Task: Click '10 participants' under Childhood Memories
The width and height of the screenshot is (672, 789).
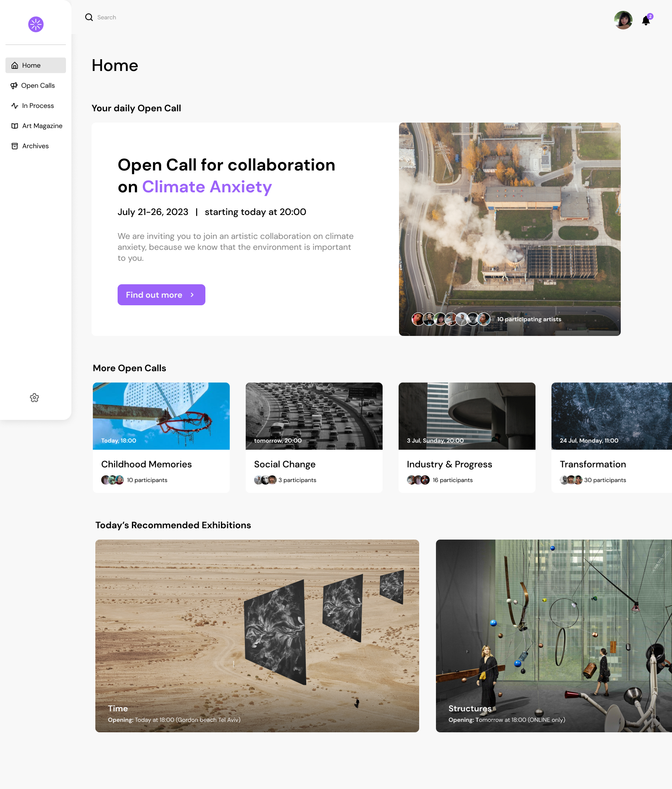Action: click(147, 480)
